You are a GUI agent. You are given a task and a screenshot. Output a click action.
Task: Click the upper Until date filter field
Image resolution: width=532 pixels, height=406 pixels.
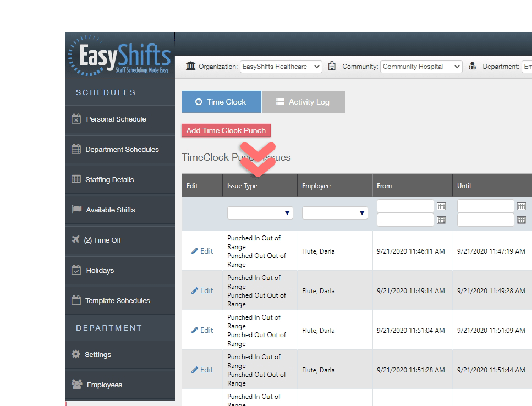[x=486, y=206]
